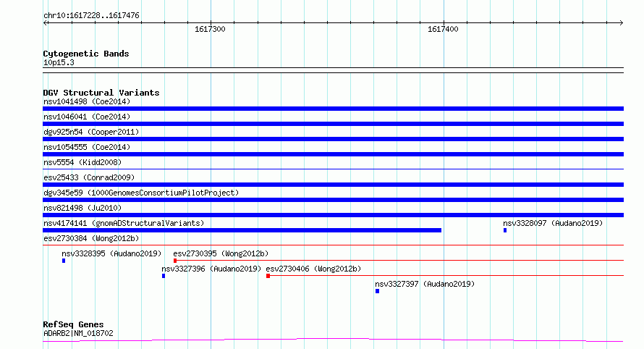Click the blue bar for esv25433
The width and height of the screenshot is (644, 349).
point(333,185)
